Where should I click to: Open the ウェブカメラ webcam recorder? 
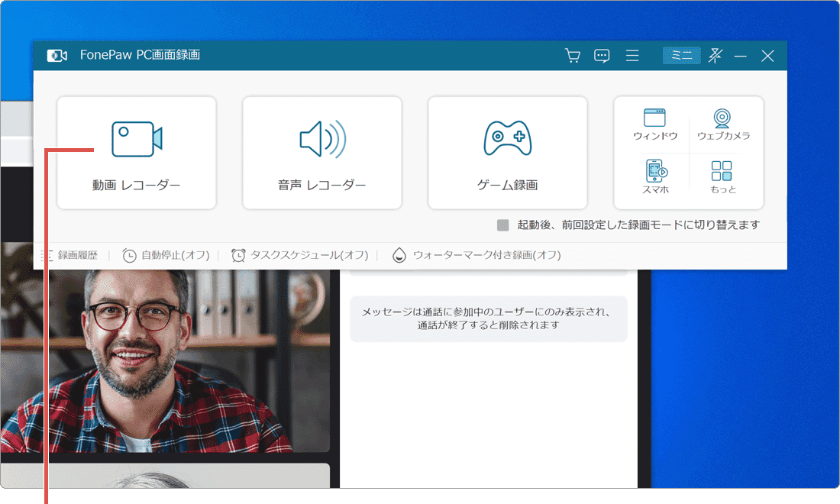click(x=722, y=124)
